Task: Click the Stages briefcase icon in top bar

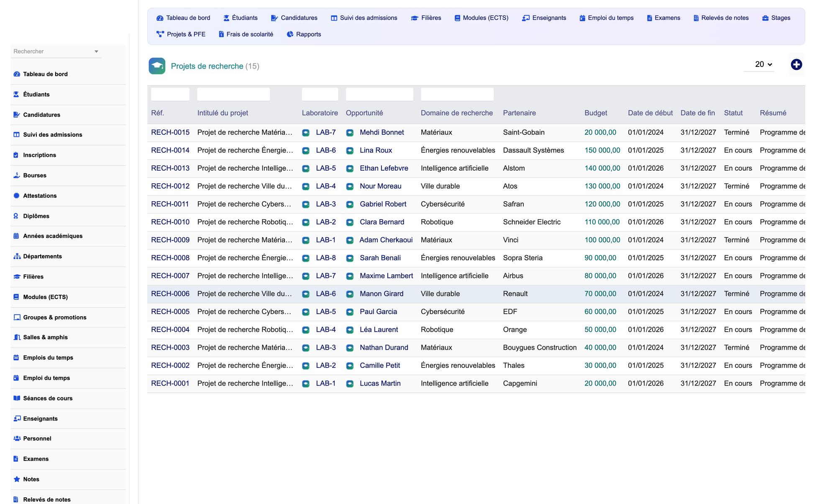Action: 765,18
